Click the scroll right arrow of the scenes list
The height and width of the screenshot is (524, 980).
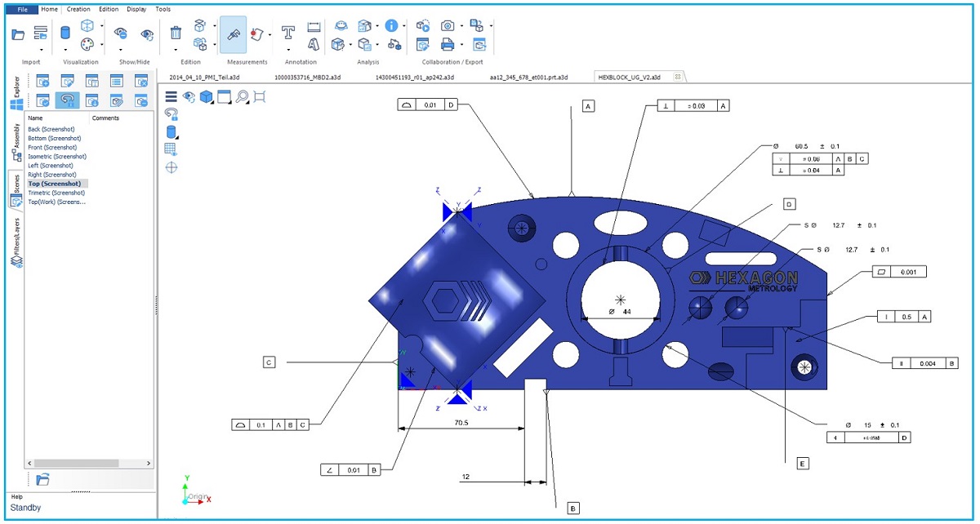149,464
